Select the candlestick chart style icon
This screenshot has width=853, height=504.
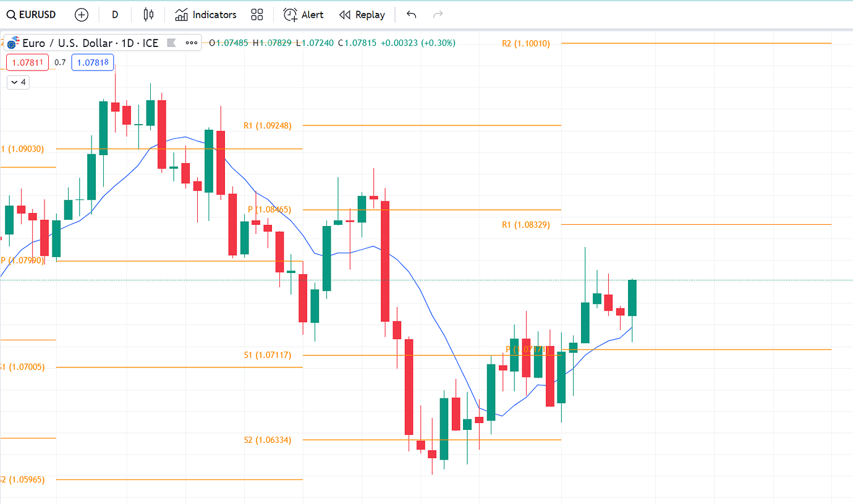tap(148, 14)
